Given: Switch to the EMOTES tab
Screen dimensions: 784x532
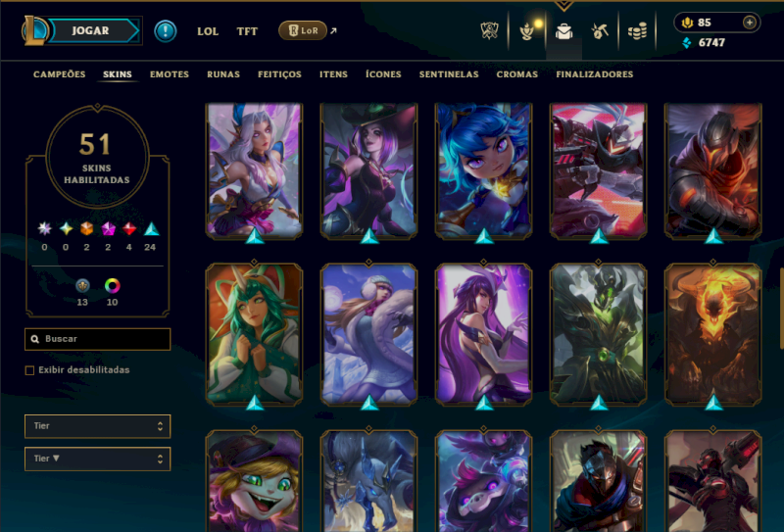Looking at the screenshot, I should (170, 74).
